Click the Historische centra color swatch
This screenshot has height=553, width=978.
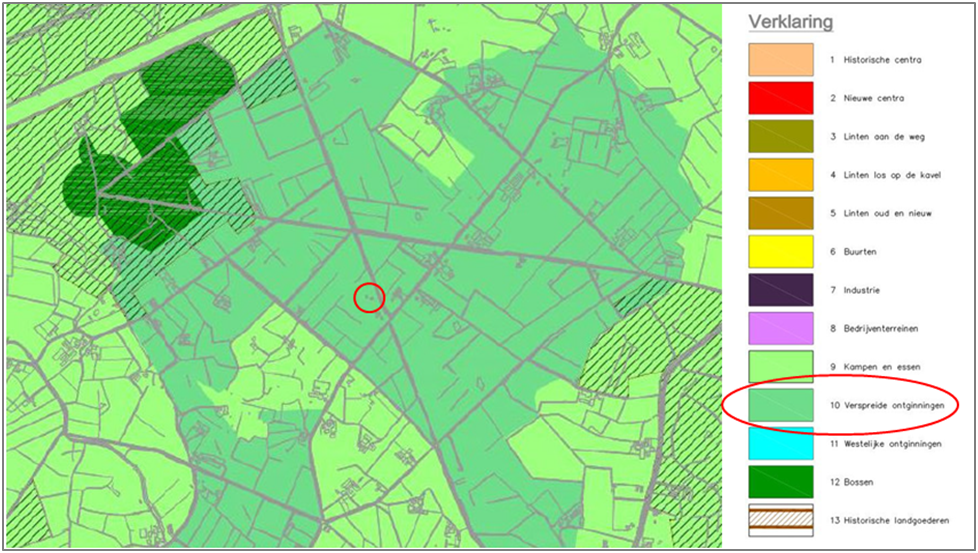pos(781,60)
